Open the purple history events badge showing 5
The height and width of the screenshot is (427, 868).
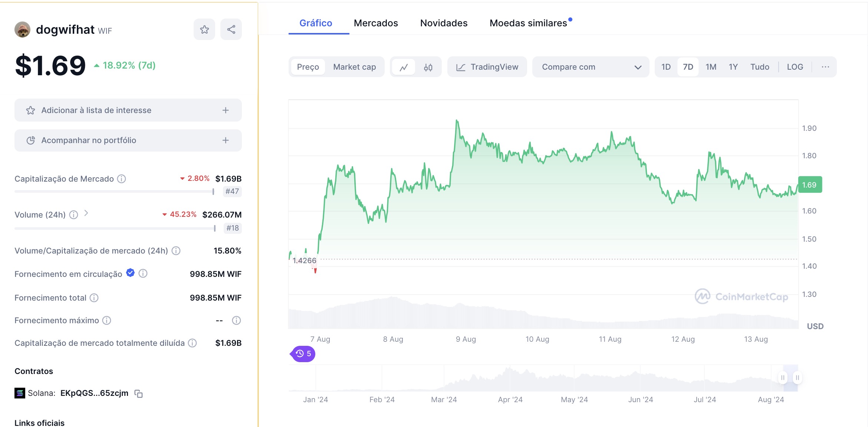coord(303,354)
